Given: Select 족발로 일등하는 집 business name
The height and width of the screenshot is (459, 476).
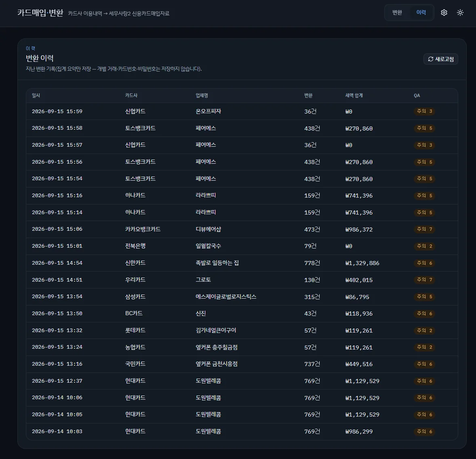Looking at the screenshot, I should click(x=217, y=263).
